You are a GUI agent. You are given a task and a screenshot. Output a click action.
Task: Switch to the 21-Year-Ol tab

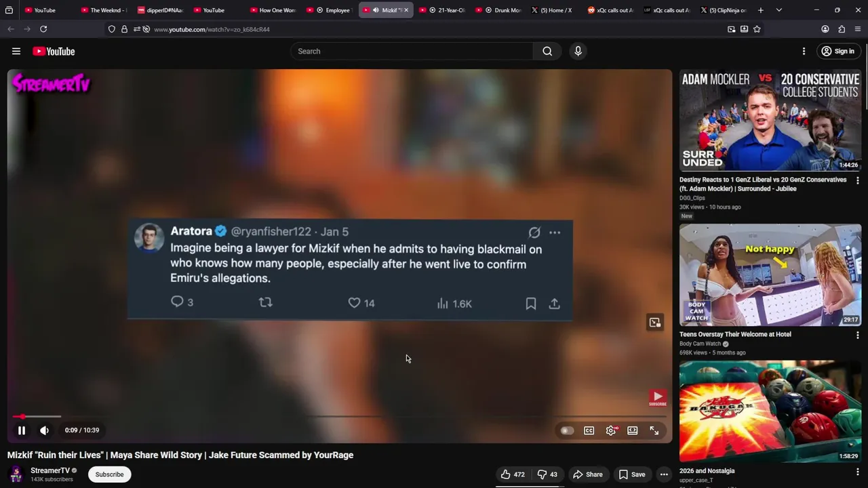442,10
